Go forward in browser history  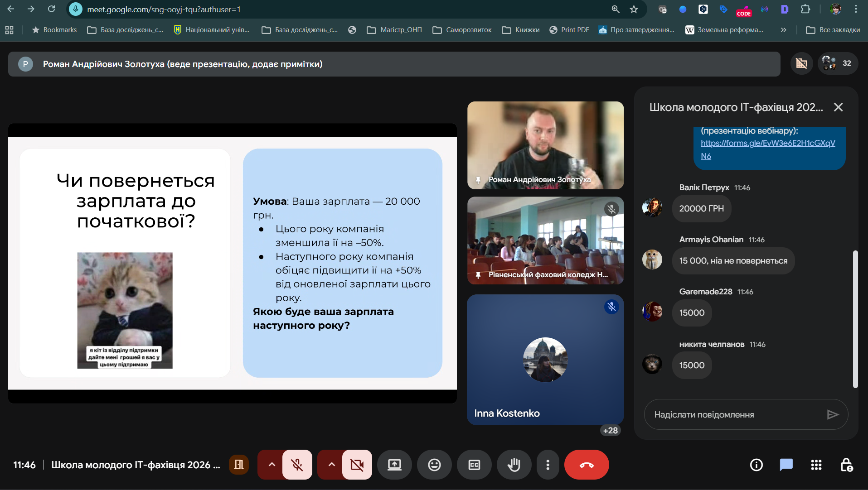(x=31, y=9)
